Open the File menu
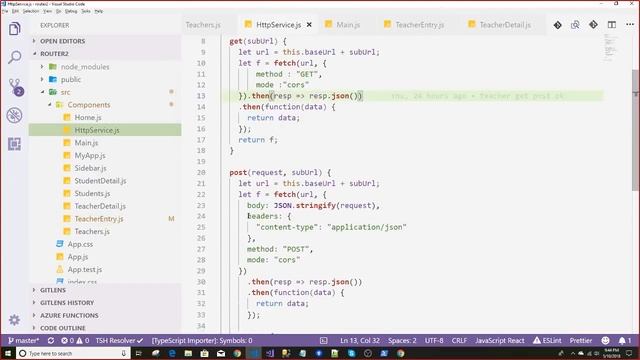640x360 pixels. coord(5,11)
